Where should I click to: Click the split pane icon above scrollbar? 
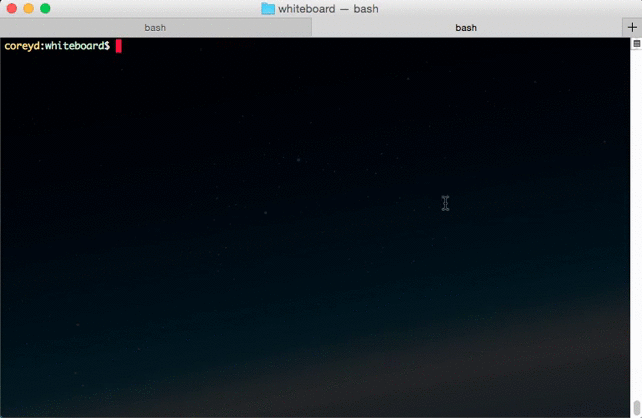pos(636,43)
